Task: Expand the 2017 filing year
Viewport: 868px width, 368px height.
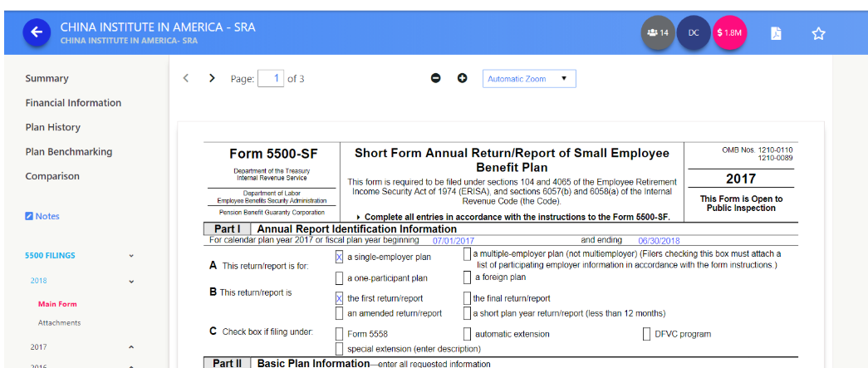Action: 131,346
